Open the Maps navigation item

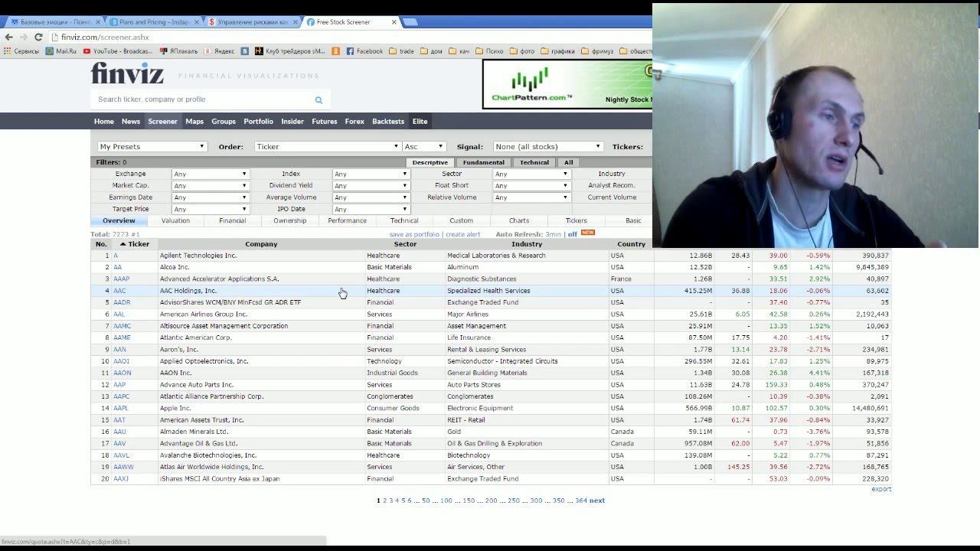pos(194,121)
